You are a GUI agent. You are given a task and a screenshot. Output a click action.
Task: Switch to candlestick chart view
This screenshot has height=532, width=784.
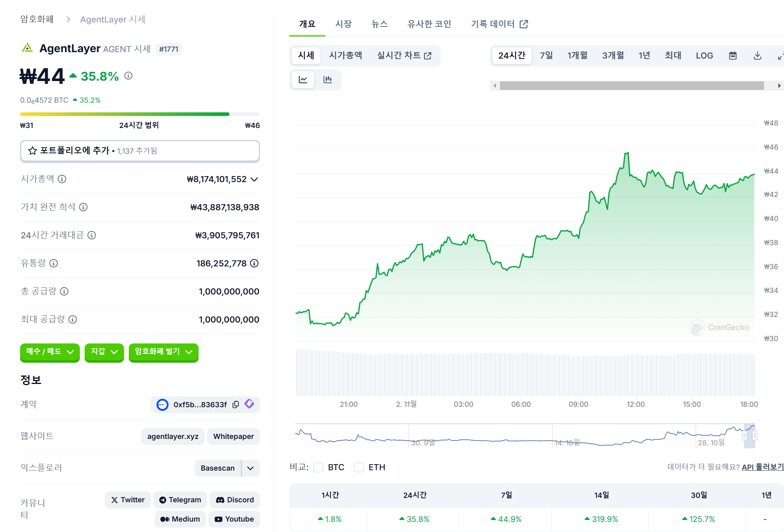coord(328,79)
